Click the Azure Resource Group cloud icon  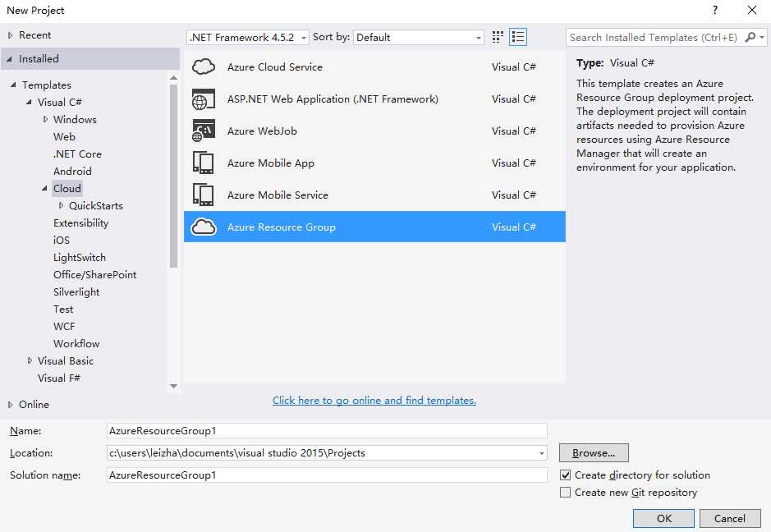tap(204, 227)
